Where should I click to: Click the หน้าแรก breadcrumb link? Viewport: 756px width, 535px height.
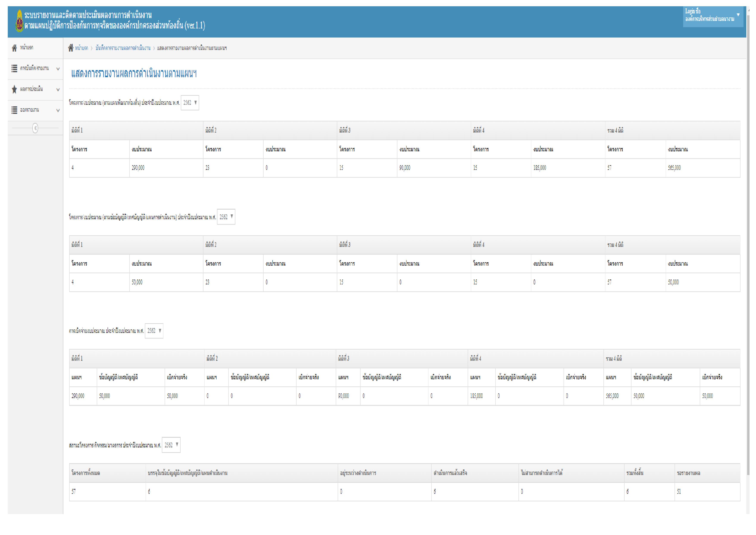[81, 49]
